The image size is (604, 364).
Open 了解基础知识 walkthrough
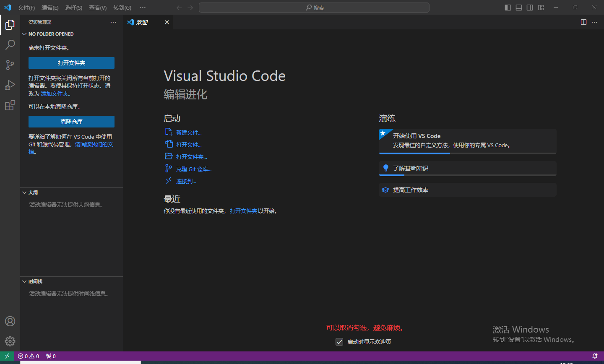pyautogui.click(x=467, y=168)
